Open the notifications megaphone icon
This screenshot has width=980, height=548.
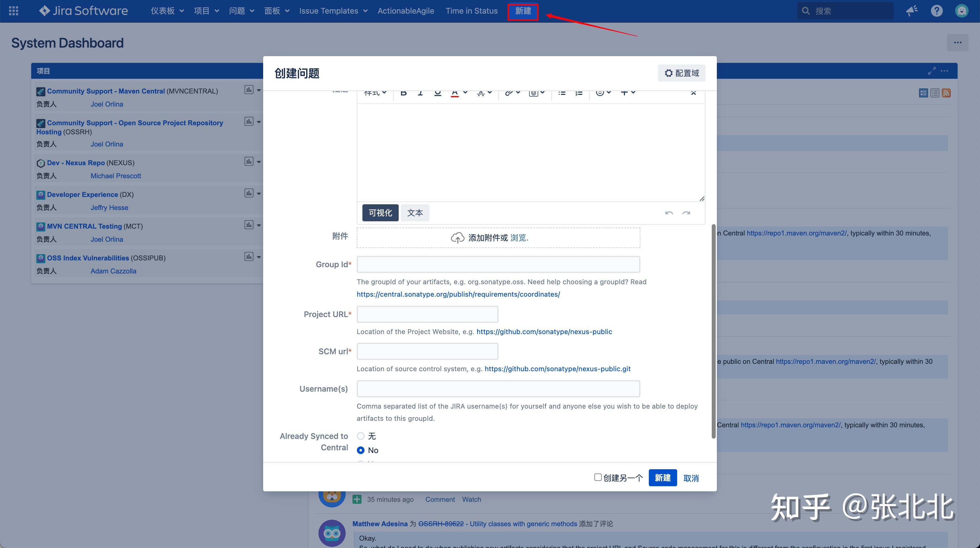912,11
